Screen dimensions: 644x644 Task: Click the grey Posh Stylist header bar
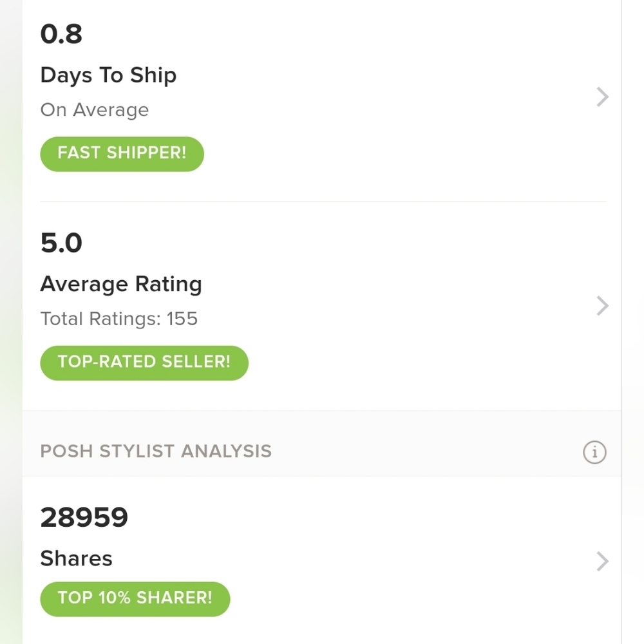pyautogui.click(x=322, y=444)
